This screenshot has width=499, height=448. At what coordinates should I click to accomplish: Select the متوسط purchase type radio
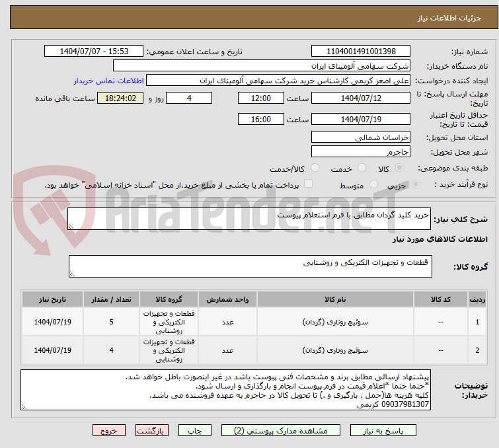coord(373,184)
